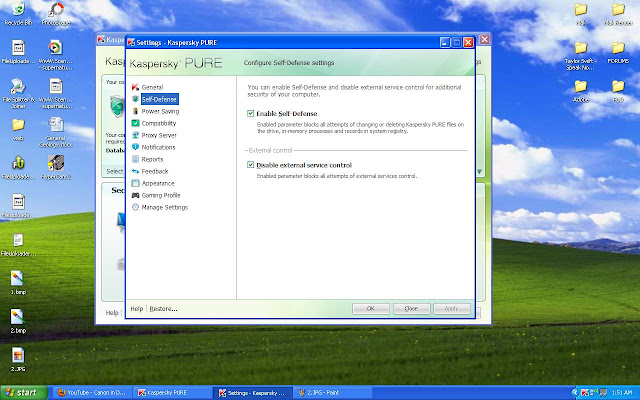Image resolution: width=640 pixels, height=400 pixels.
Task: Open the Reports settings section
Action: [x=152, y=160]
